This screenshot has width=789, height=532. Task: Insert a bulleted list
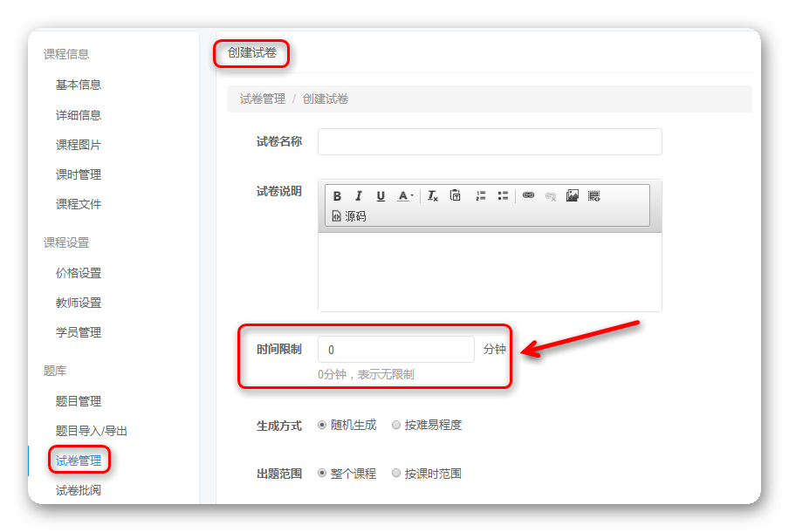click(x=503, y=196)
